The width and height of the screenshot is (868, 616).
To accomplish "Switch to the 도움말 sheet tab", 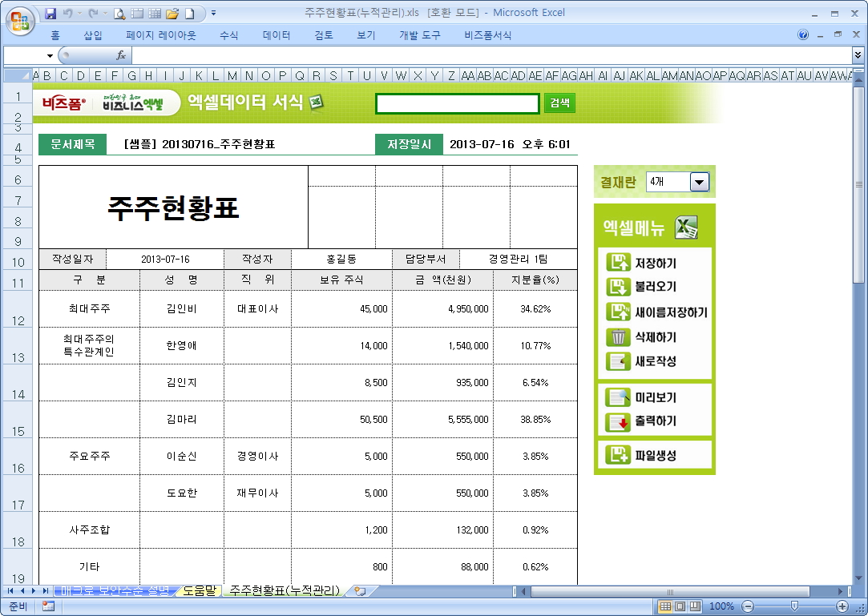I will 199,591.
